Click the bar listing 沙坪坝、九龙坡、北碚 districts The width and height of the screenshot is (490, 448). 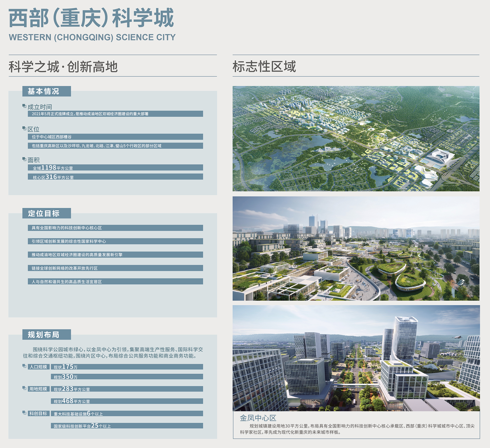pos(115,146)
